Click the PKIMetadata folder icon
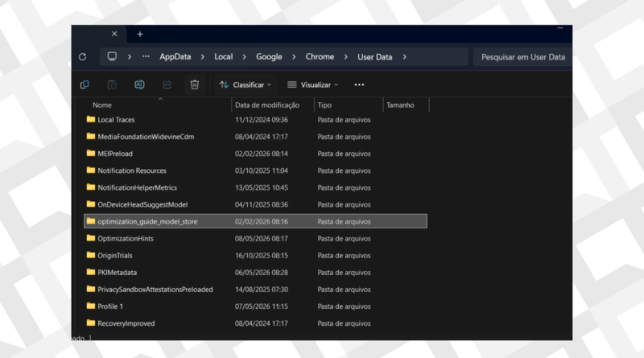 tap(91, 272)
